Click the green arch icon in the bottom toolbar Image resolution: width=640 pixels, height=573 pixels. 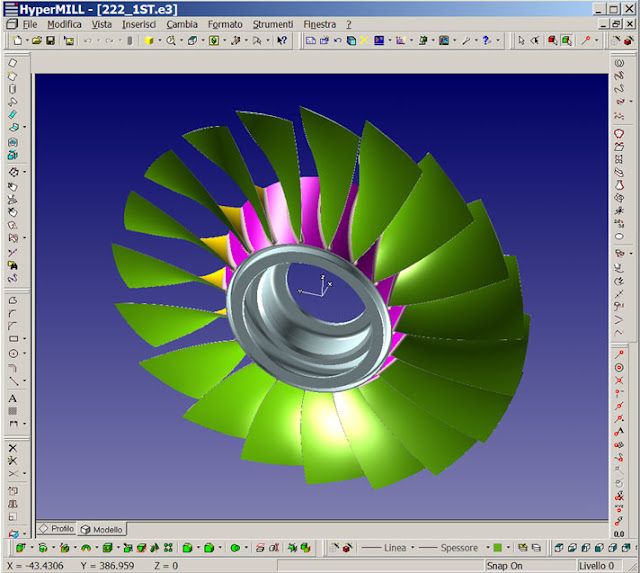point(86,548)
